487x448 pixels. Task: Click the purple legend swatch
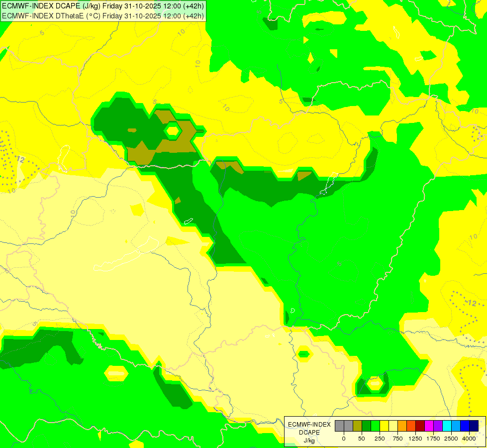438,426
